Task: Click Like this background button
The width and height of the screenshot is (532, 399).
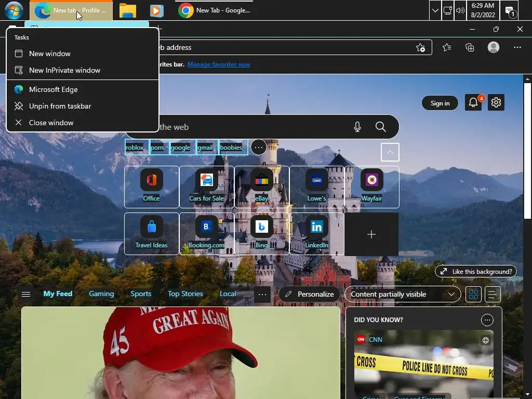Action: pyautogui.click(x=476, y=271)
